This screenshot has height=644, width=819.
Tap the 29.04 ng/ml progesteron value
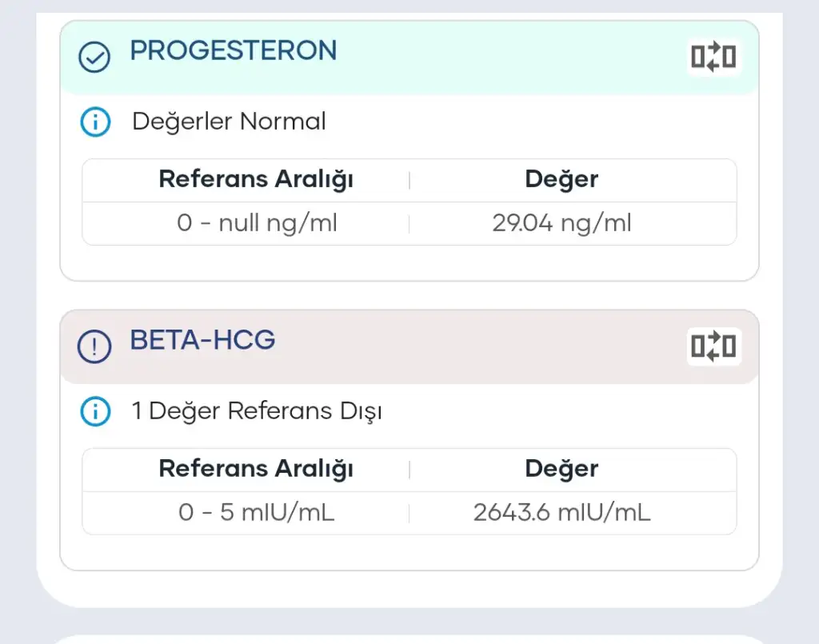pos(561,223)
